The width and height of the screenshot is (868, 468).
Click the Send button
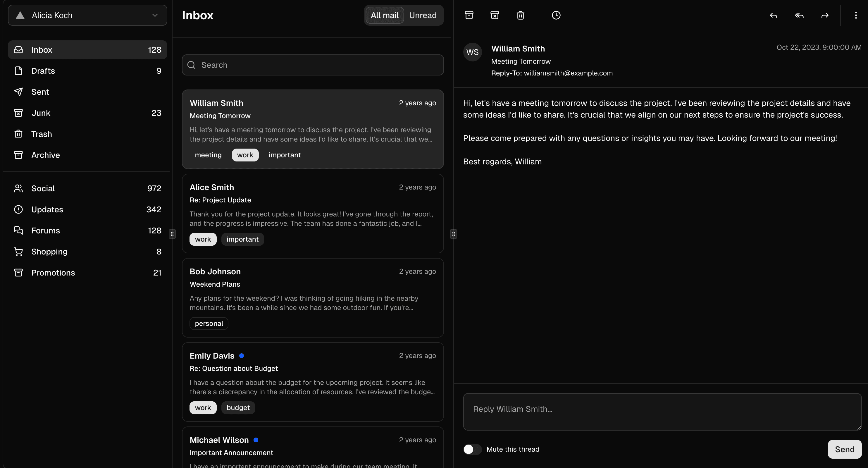(844, 449)
